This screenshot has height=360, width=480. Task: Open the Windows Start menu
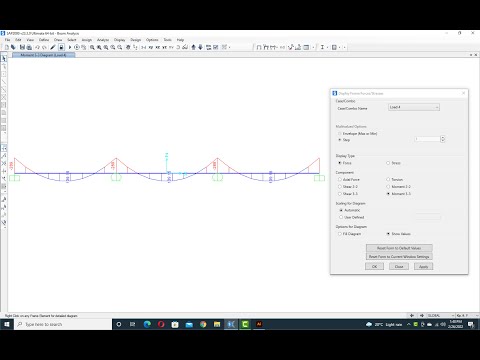tap(7, 324)
